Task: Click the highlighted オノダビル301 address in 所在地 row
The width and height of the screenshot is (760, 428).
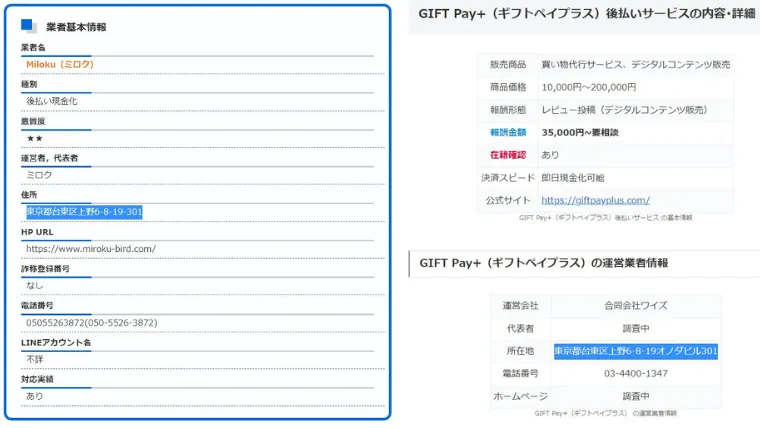Action: (x=636, y=351)
